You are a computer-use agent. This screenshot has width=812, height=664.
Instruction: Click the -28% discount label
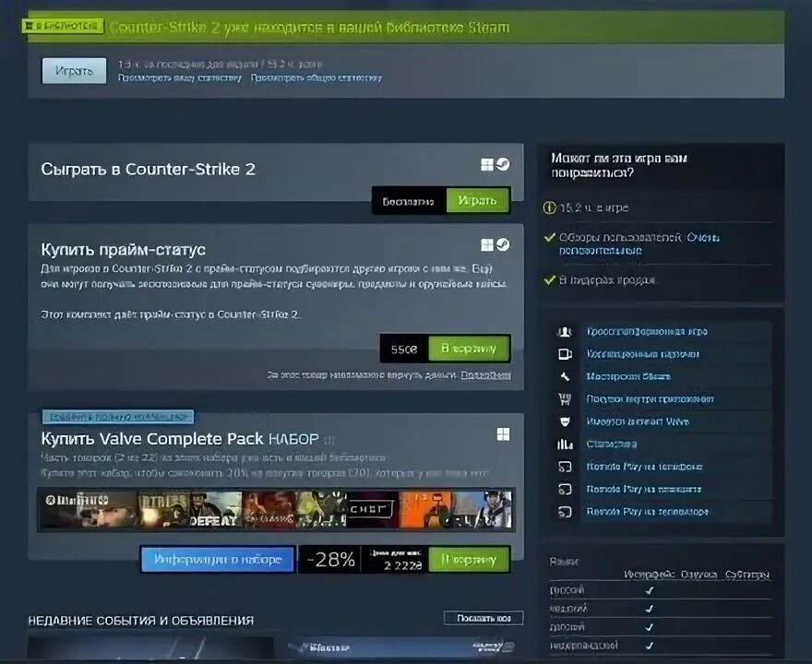pyautogui.click(x=330, y=560)
